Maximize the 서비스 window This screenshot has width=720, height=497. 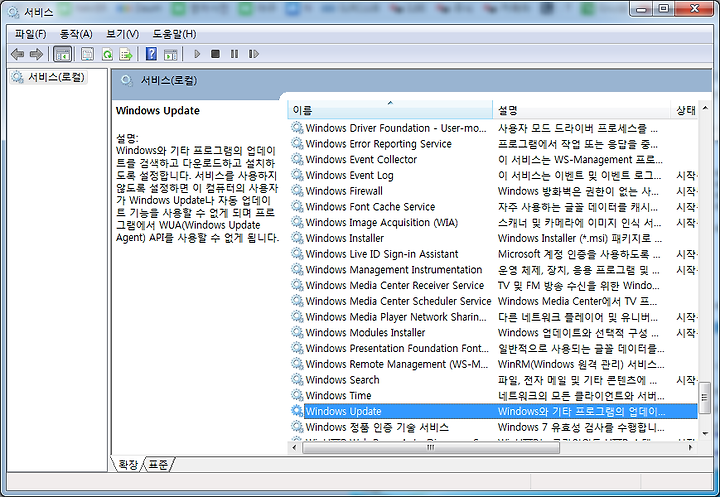[664, 9]
